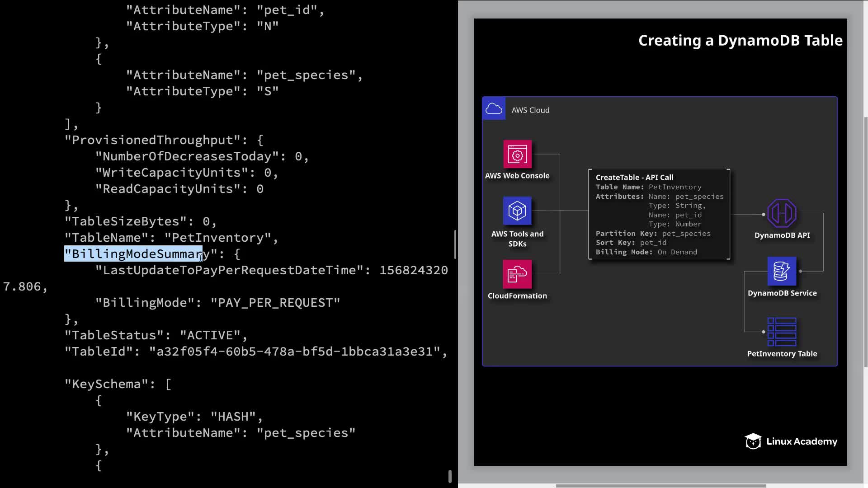Viewport: 868px width, 488px height.
Task: Click the horizontal scrollbar under the slide
Action: (660, 486)
